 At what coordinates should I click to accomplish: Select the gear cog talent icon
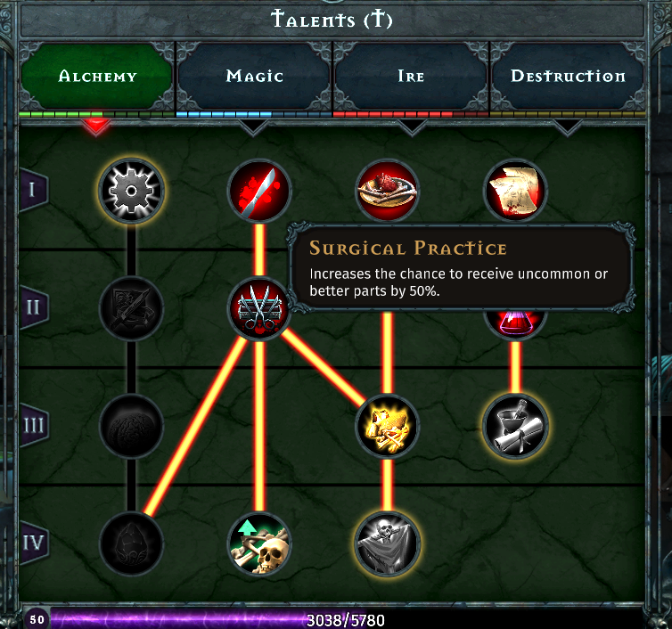coord(131,191)
